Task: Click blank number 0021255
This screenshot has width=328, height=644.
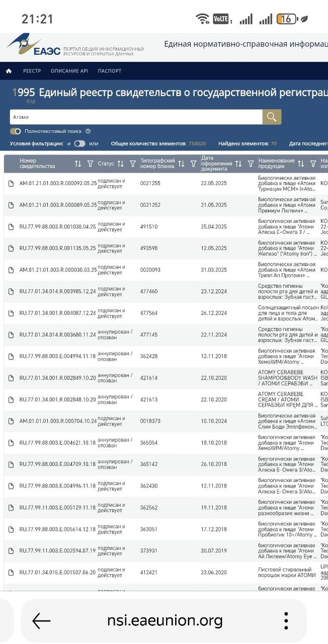Action: pos(150,184)
